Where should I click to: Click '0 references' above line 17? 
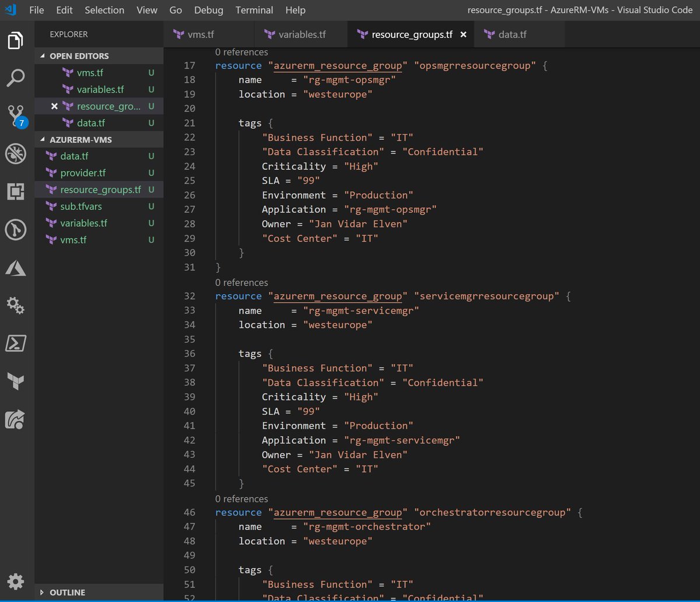(x=242, y=52)
